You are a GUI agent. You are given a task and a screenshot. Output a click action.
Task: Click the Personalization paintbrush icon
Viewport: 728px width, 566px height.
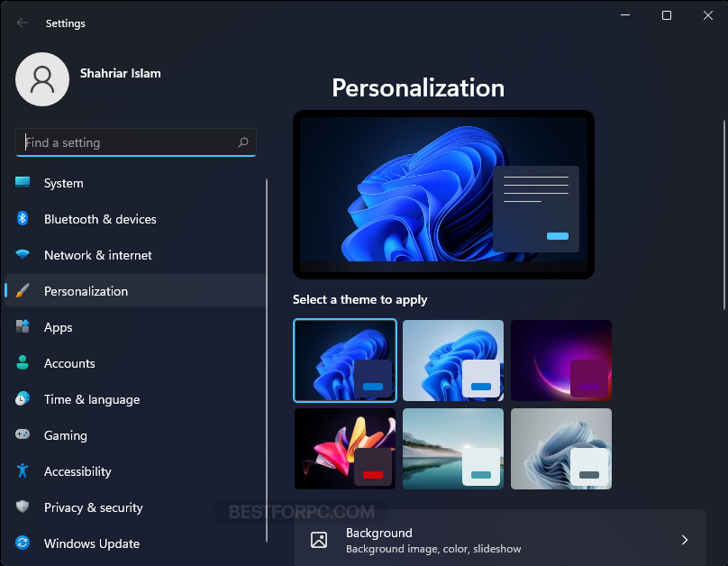[23, 291]
